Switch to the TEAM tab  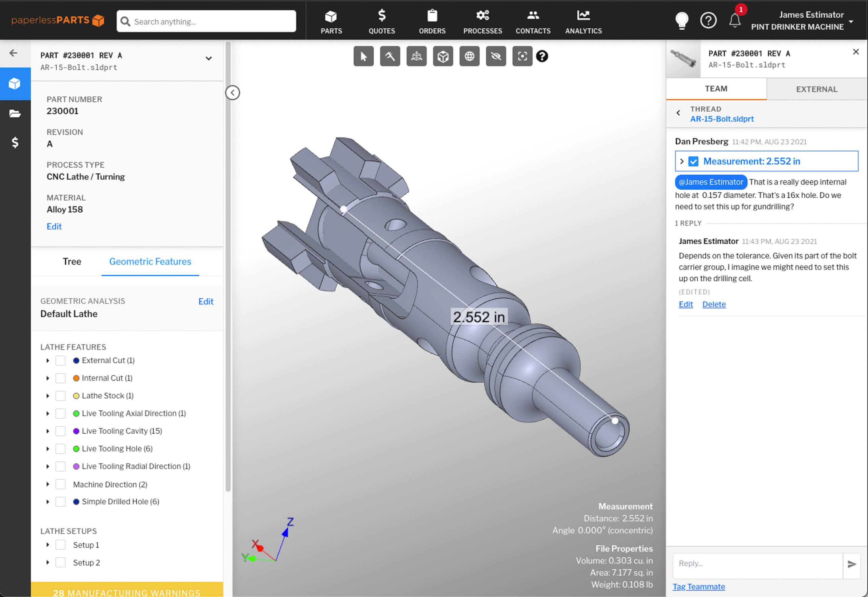tap(716, 89)
